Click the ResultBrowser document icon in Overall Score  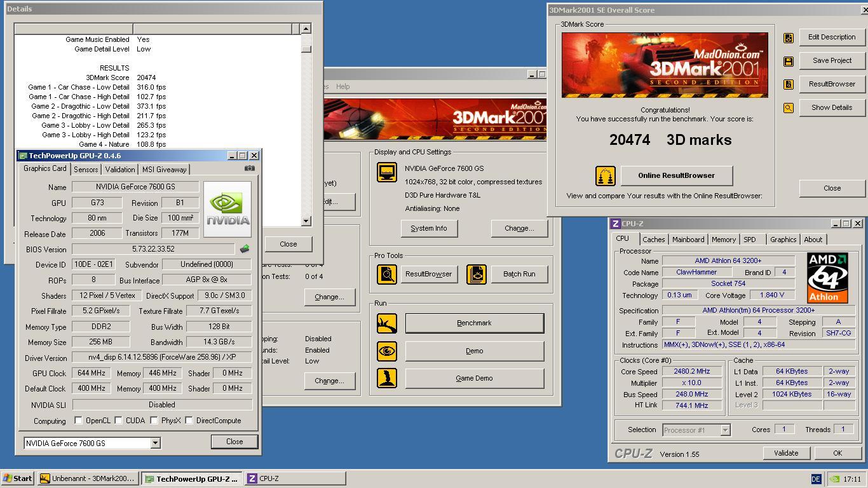click(789, 85)
